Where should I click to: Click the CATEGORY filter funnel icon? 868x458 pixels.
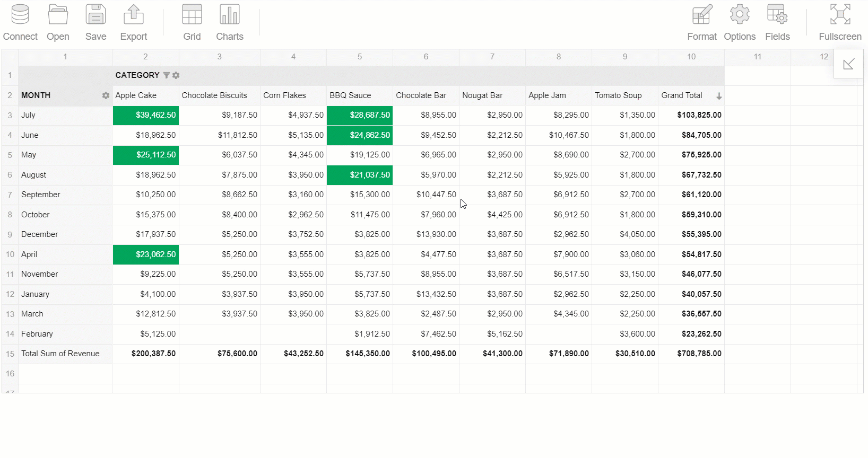(167, 75)
